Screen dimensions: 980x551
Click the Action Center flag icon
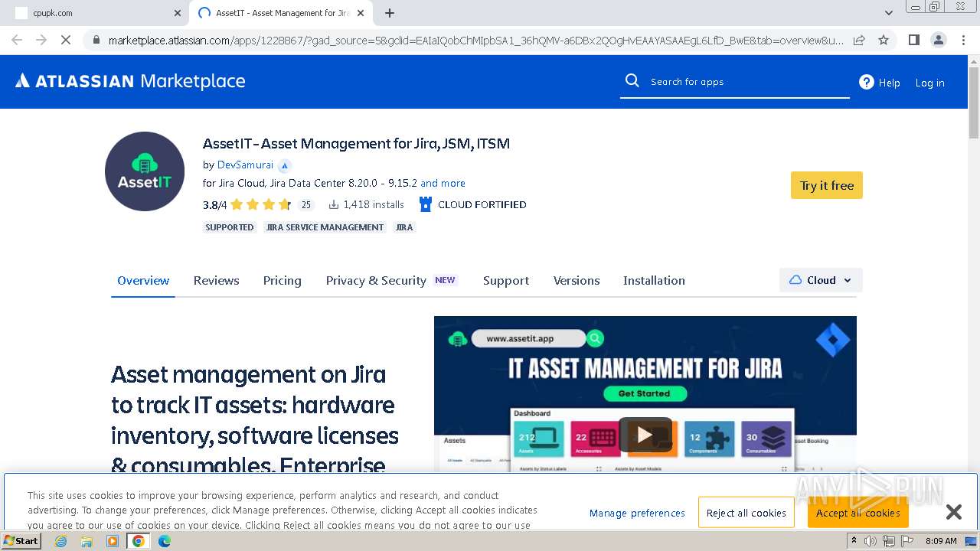[906, 541]
